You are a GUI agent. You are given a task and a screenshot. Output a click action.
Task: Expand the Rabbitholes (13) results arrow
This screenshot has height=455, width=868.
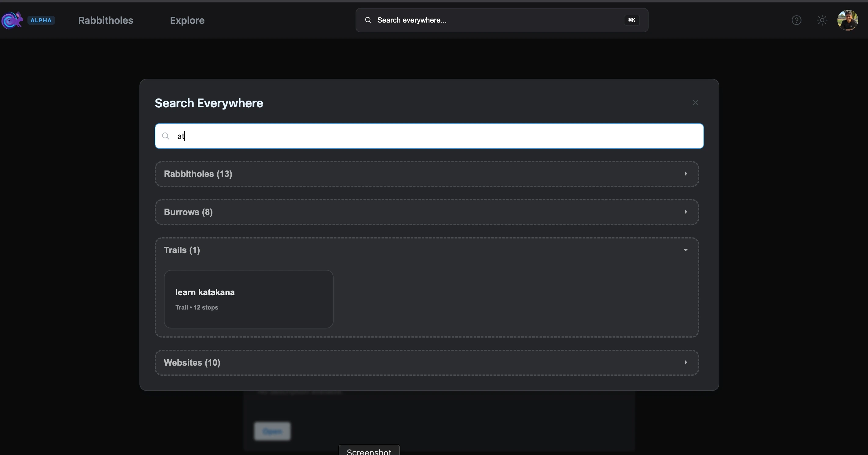[x=686, y=174]
